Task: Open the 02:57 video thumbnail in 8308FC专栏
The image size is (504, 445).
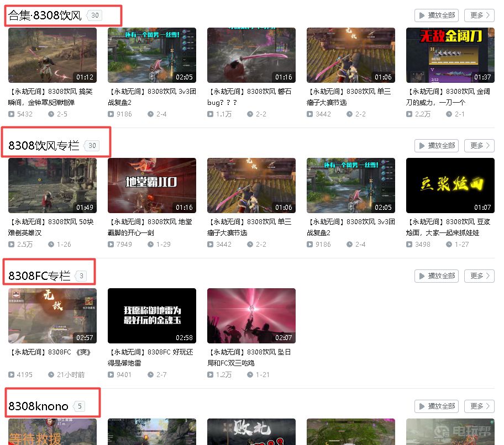Action: [53, 316]
